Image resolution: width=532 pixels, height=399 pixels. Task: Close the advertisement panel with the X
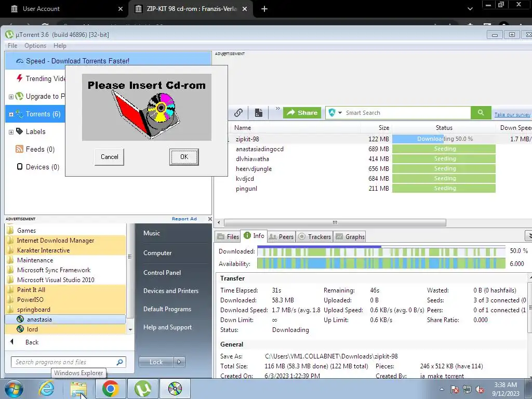[210, 219]
